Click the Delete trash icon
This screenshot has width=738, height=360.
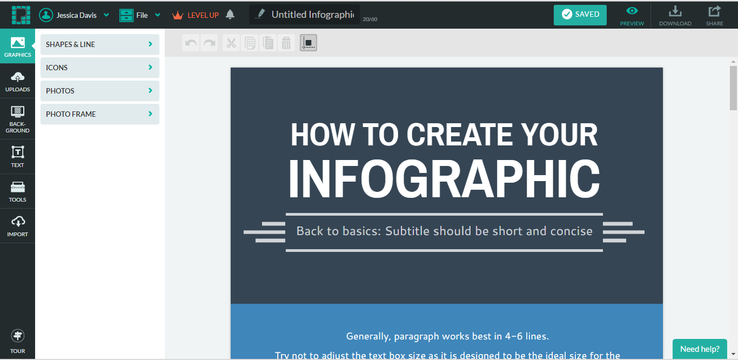[x=286, y=43]
